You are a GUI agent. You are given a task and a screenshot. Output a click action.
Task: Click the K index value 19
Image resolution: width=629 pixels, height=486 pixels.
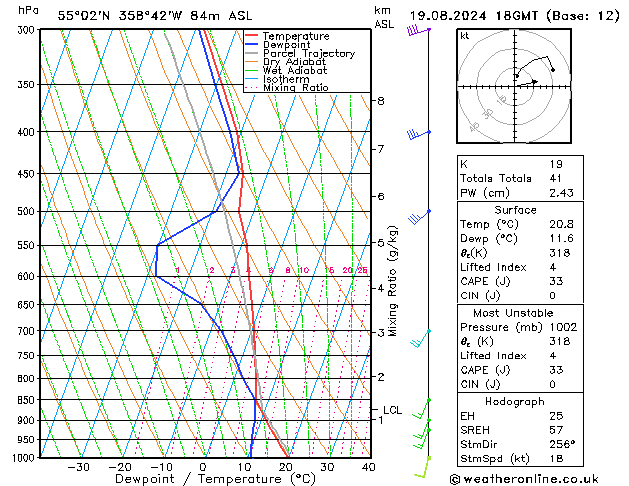pyautogui.click(x=556, y=164)
